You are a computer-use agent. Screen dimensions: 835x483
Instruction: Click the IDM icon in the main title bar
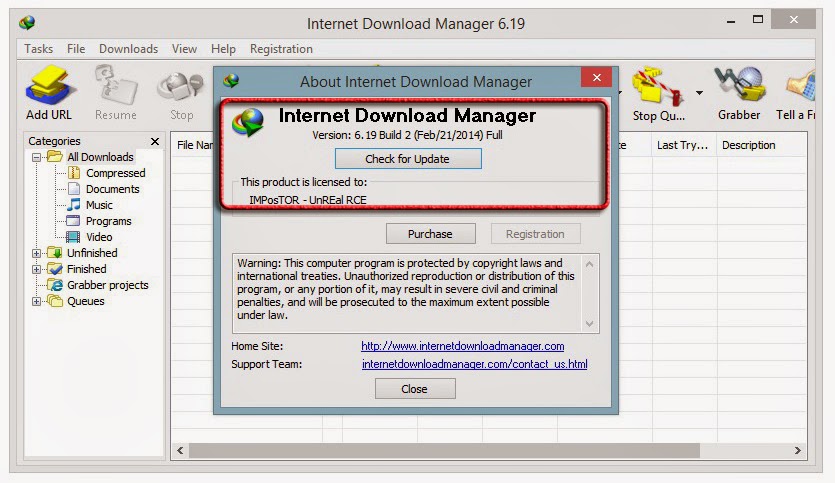coord(27,23)
